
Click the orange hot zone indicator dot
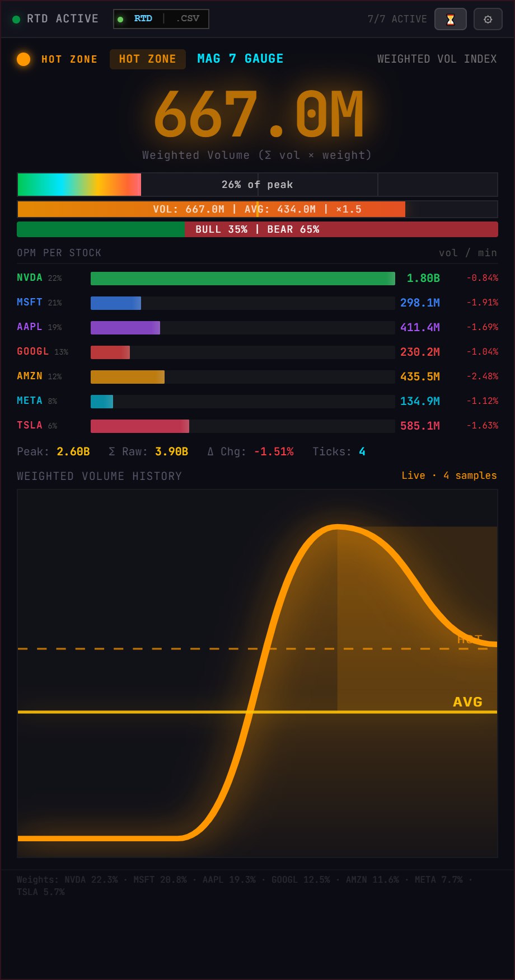tap(24, 59)
